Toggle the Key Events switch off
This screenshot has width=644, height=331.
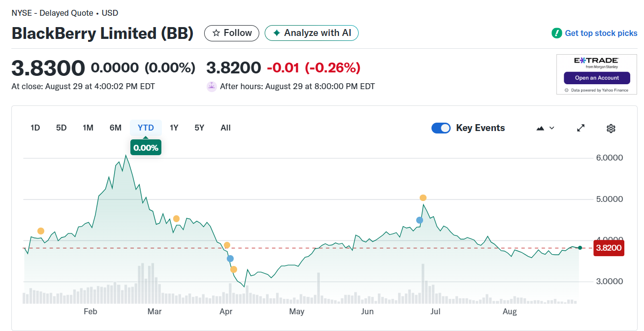pos(441,128)
